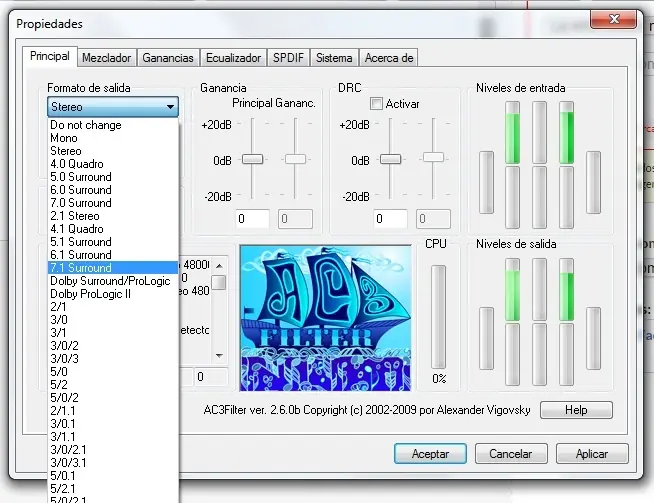This screenshot has height=503, width=654.
Task: Click the second DRC slider handle
Action: point(433,157)
